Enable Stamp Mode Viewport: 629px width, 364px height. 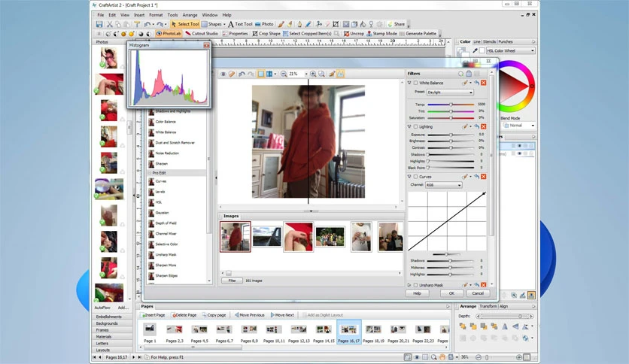coord(381,34)
